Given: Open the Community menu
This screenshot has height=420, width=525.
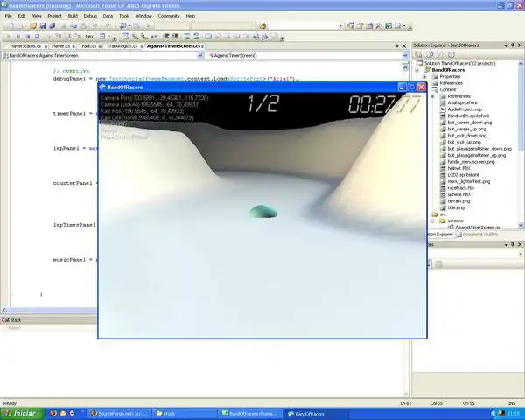Looking at the screenshot, I should pos(169,16).
